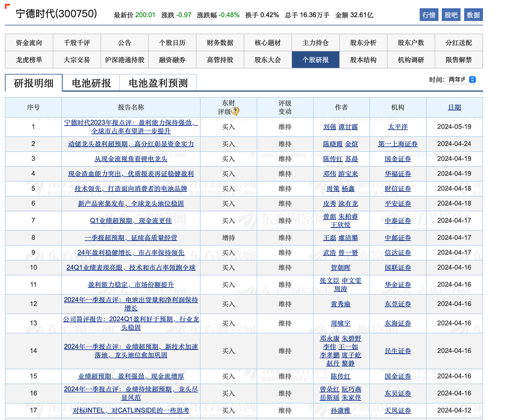Viewport: 515px width, 420px height.
Task: Switch to the 电池盈利预测 tab
Action: (x=158, y=83)
